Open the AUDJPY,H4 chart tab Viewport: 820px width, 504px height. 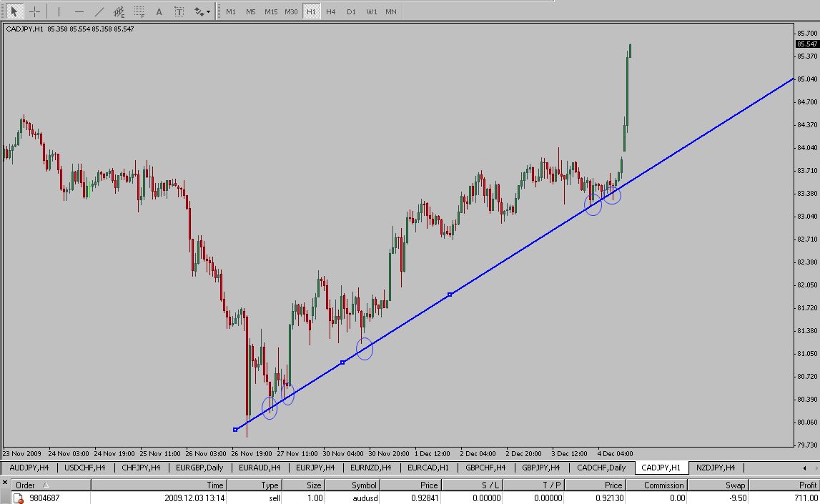[x=29, y=468]
